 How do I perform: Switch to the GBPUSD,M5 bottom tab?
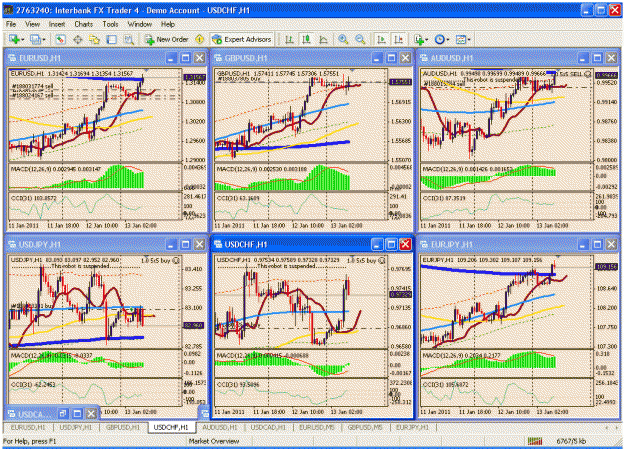[x=365, y=427]
